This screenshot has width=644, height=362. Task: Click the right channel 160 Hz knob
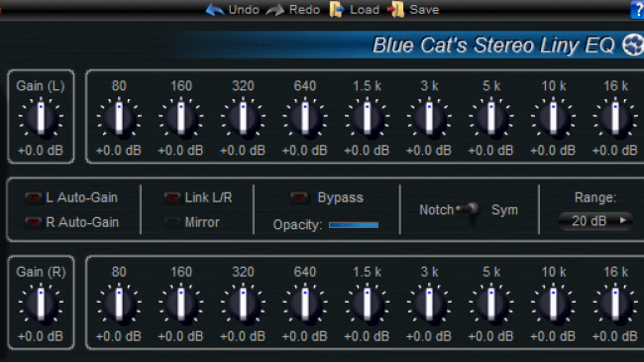tap(181, 304)
